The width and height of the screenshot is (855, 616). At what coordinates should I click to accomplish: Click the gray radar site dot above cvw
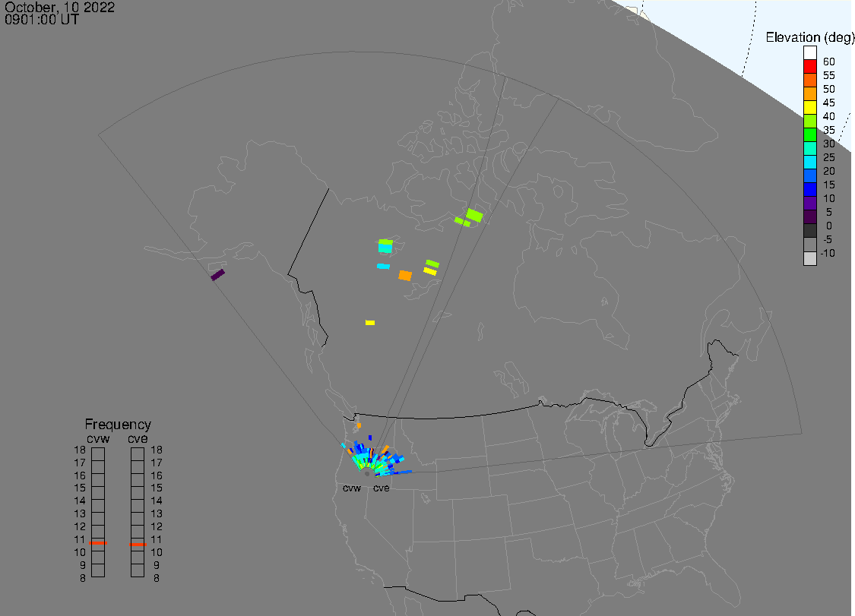pyautogui.click(x=367, y=474)
